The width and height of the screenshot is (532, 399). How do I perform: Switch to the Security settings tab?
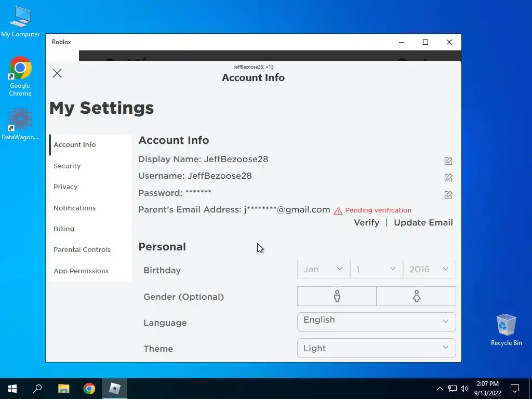[90, 166]
